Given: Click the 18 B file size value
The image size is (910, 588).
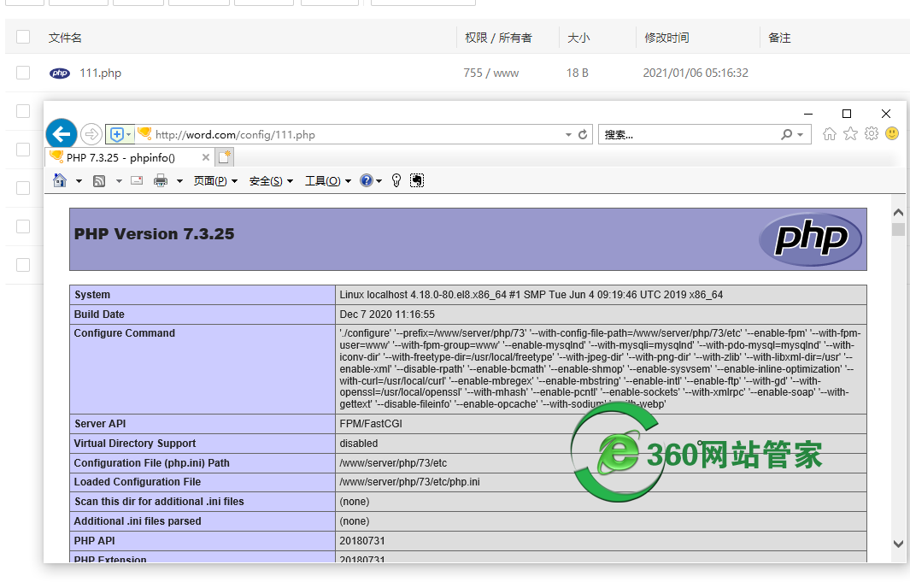Looking at the screenshot, I should tap(578, 73).
